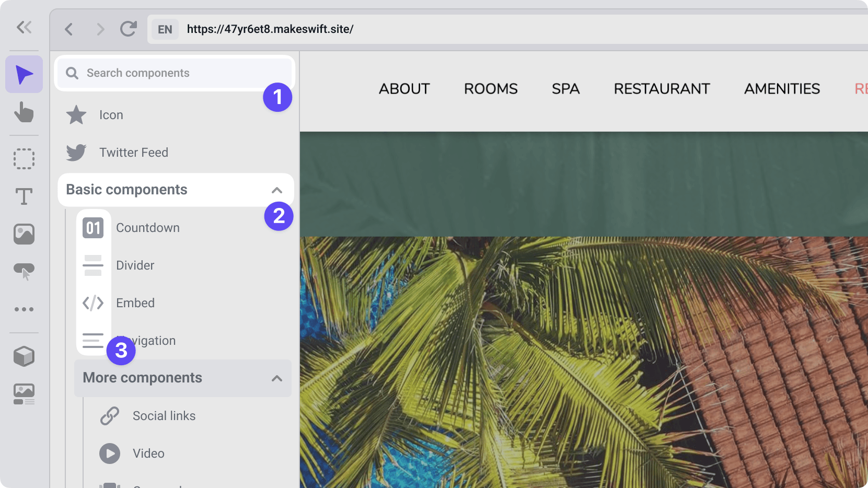Open the image and text templates icon

point(24,394)
